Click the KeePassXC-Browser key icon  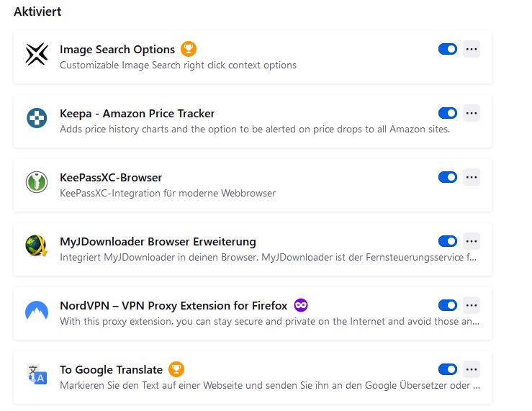(x=37, y=183)
